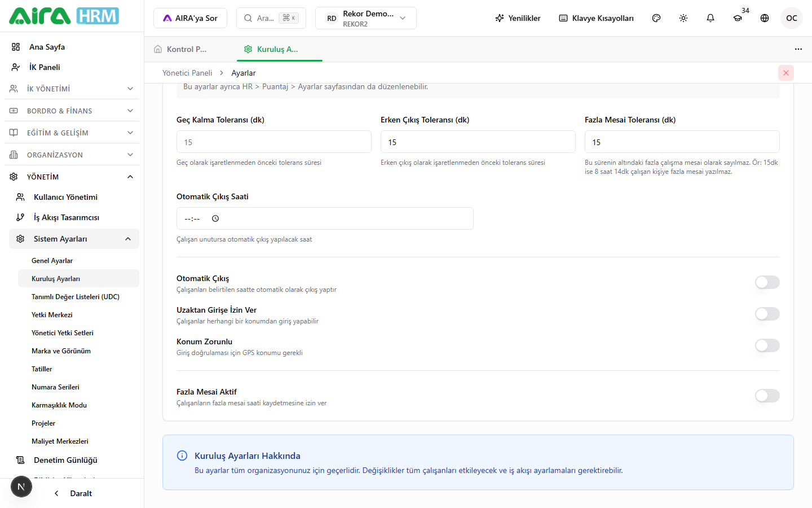Viewport: 812px width, 508px height.
Task: Click the AIRA HRM logo
Action: 64,16
